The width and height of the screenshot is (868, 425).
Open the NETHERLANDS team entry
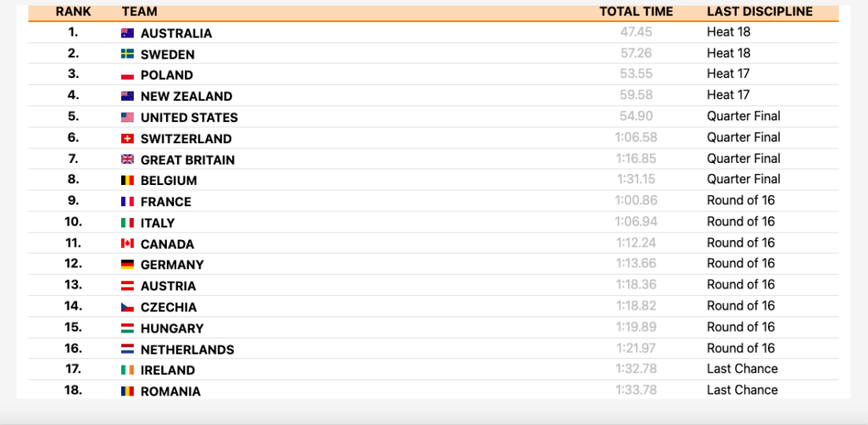click(186, 350)
